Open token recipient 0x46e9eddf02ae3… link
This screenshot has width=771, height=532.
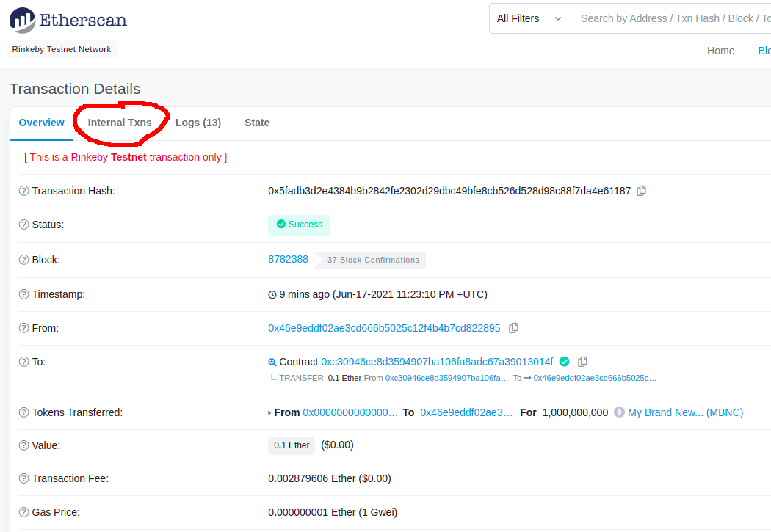(466, 412)
